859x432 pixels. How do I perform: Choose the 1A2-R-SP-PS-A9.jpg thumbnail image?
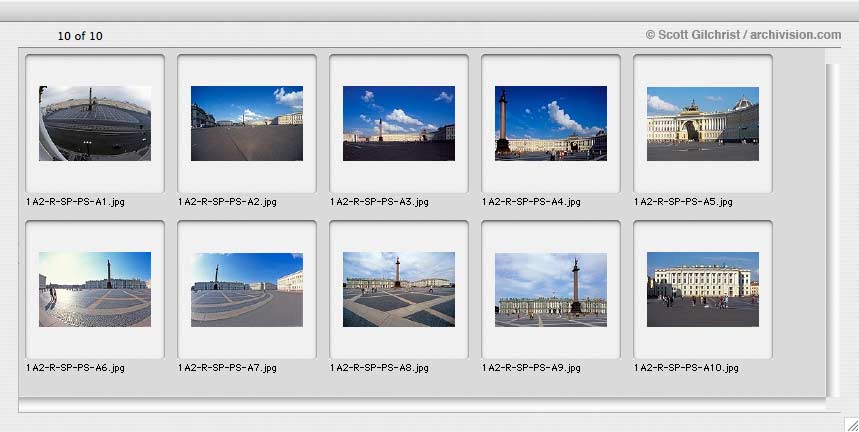click(551, 290)
